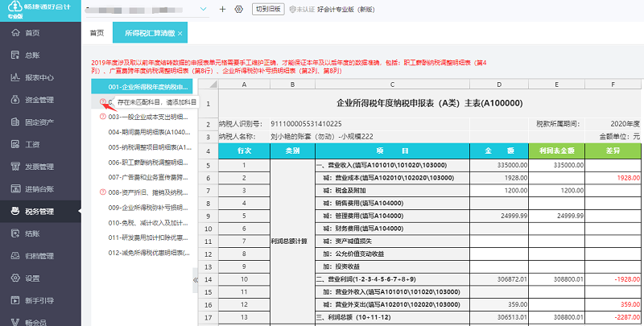
Task: Click the settings gear icon in top bar
Action: (238, 9)
